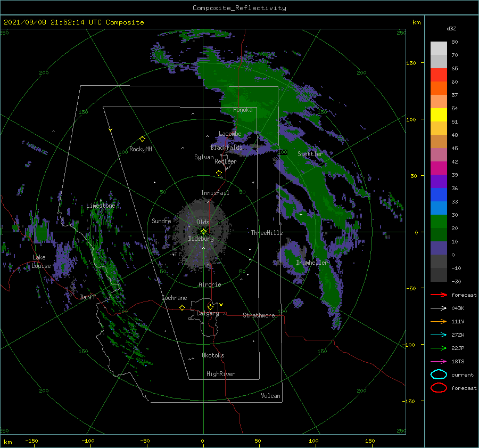Click the HighRiver town label
Viewport: 479px width, 448px height.
coord(221,374)
